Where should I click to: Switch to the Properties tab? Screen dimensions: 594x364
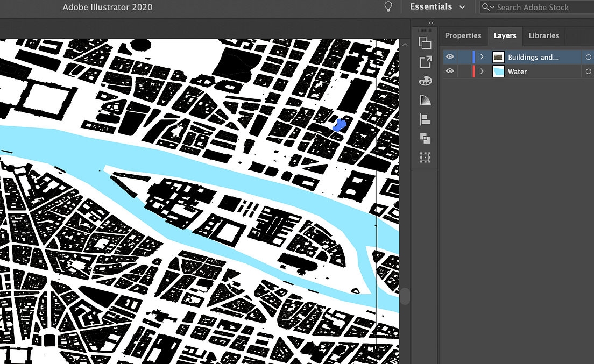(463, 35)
